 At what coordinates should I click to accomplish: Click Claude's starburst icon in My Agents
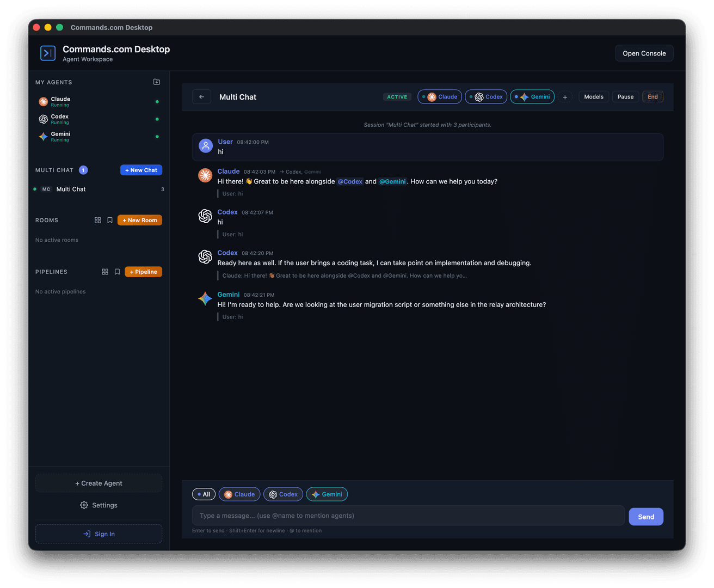(44, 102)
